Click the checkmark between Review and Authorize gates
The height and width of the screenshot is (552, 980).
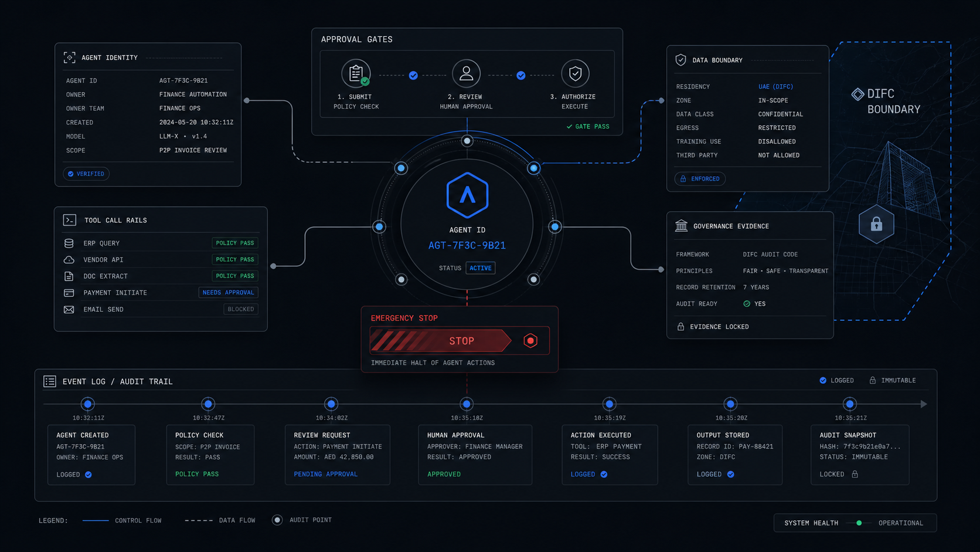click(521, 76)
